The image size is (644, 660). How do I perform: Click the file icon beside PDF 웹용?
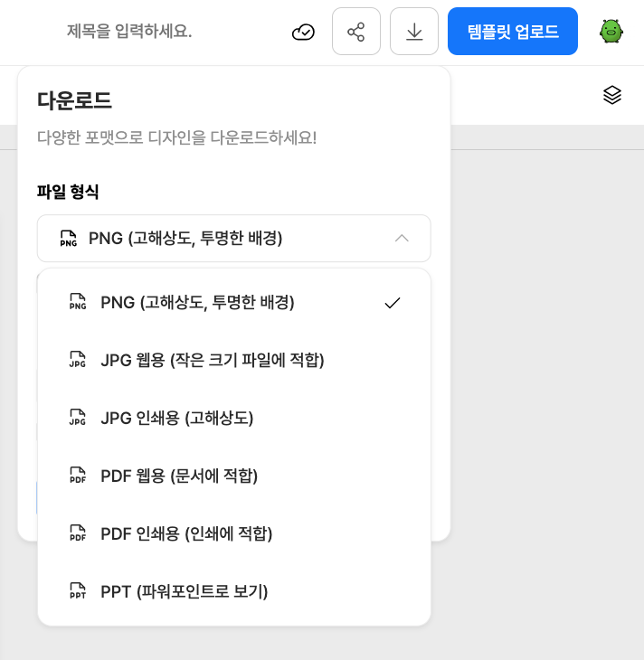(x=78, y=476)
